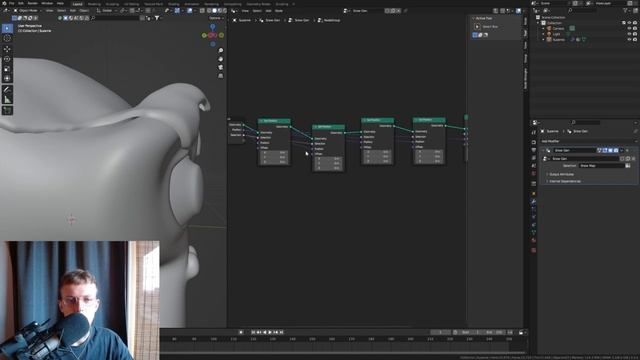Open the Tool tab icon in Properties editor
Viewport: 640px width, 360px height.
point(533,132)
